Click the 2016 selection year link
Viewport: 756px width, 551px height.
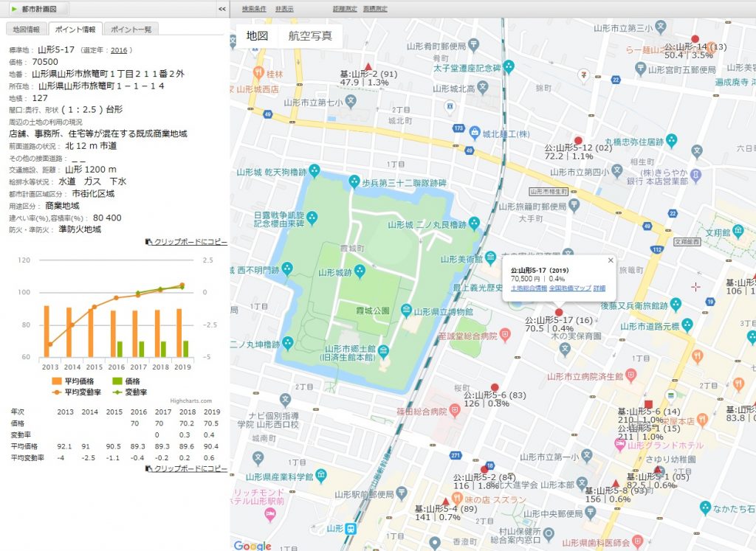119,50
